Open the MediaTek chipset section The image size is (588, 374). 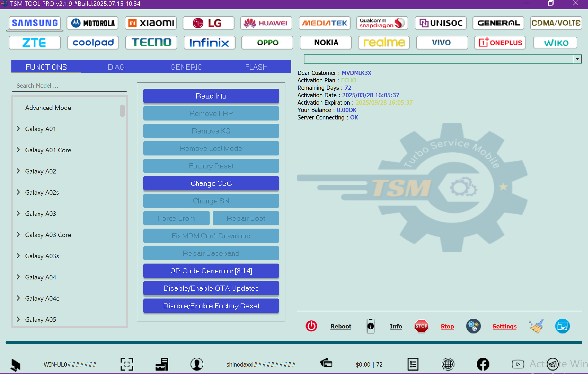tap(325, 23)
